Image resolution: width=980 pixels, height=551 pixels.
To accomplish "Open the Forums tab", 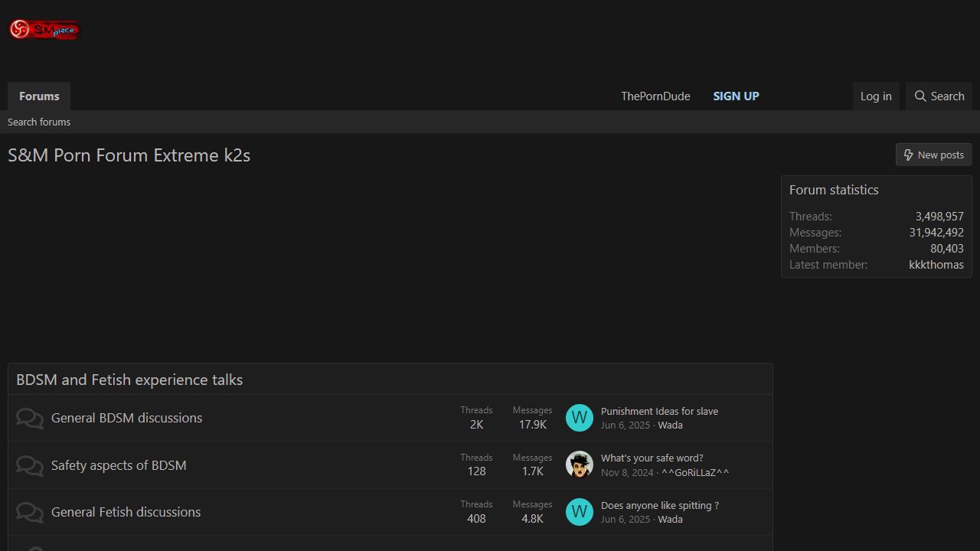I will 39,96.
